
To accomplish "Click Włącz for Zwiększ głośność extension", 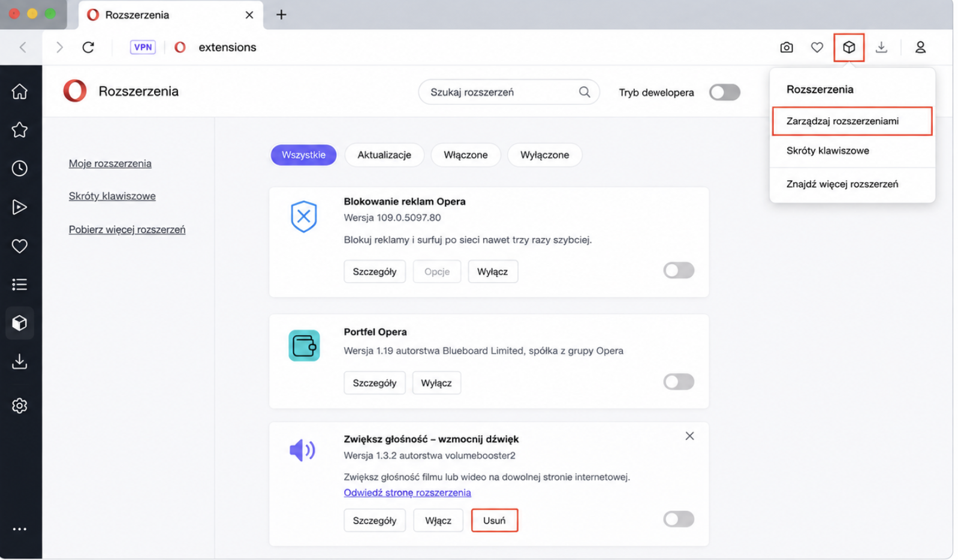I will coord(438,520).
